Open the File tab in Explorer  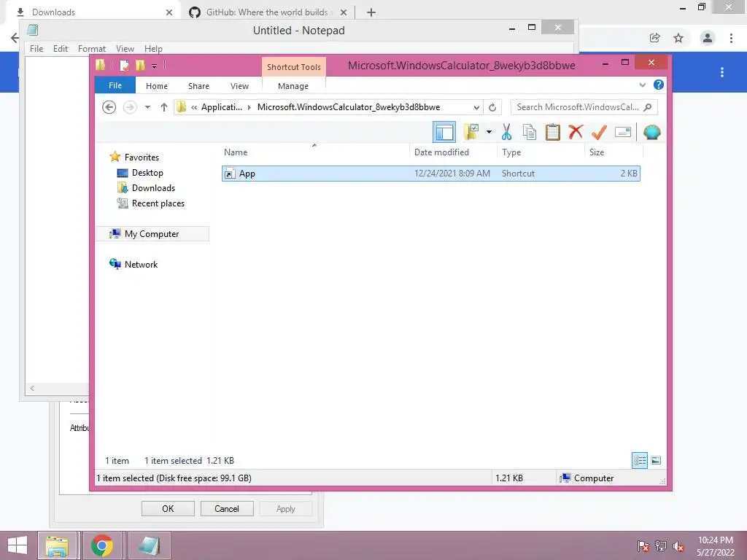coord(115,85)
